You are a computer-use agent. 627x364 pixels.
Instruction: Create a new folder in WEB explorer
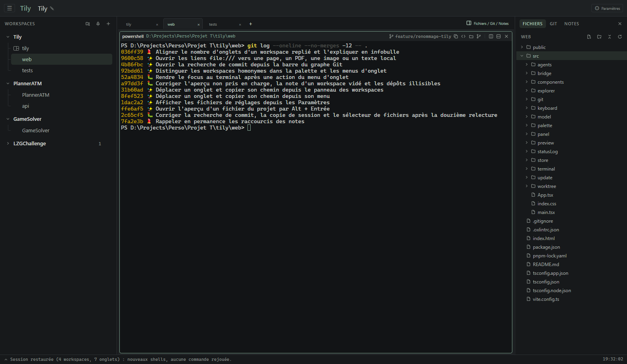coord(599,37)
